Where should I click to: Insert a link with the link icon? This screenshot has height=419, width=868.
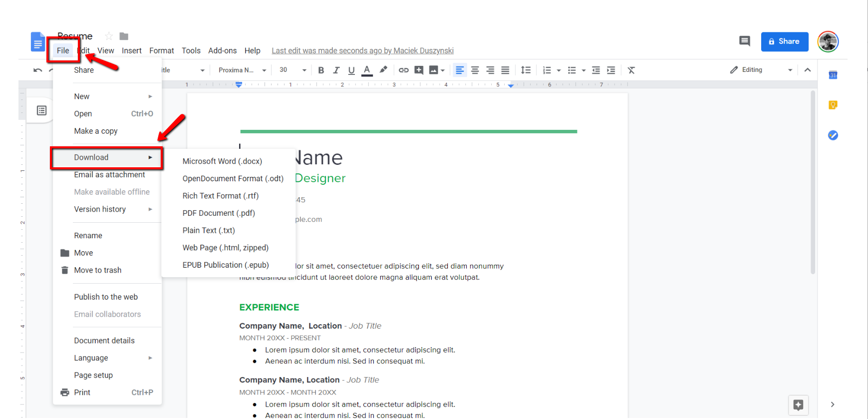pos(403,70)
